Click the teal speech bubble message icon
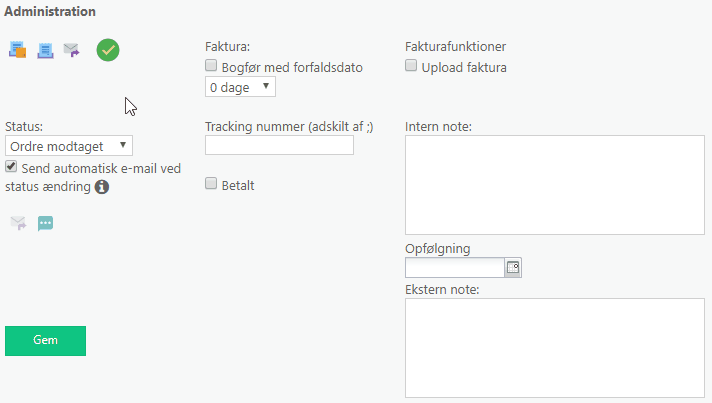The width and height of the screenshot is (712, 403). [45, 223]
